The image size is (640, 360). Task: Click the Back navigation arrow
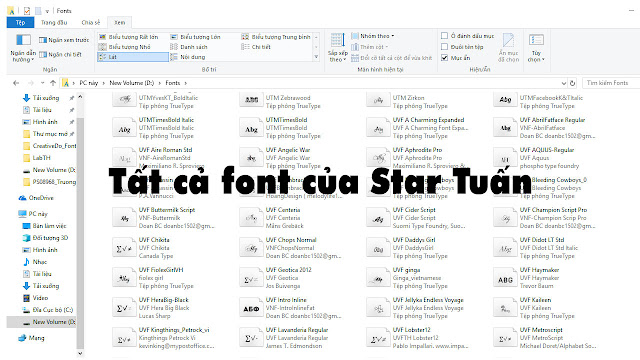coord(16,83)
